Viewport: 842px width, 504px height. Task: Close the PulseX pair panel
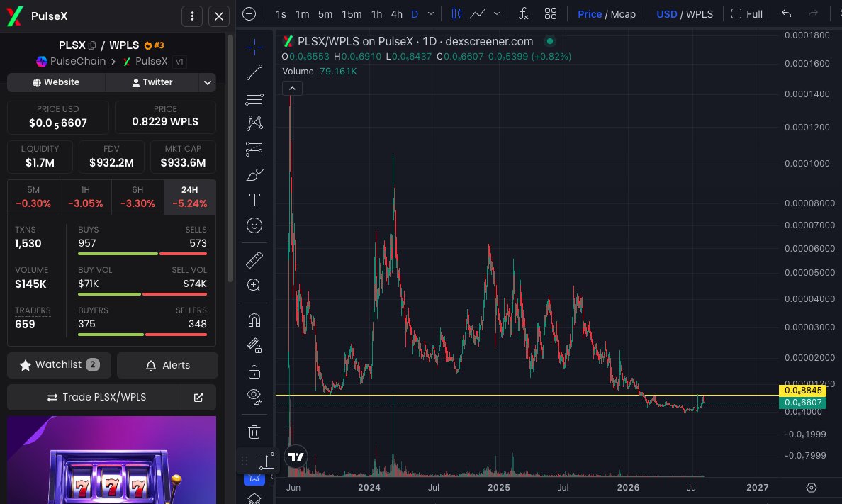coord(219,16)
